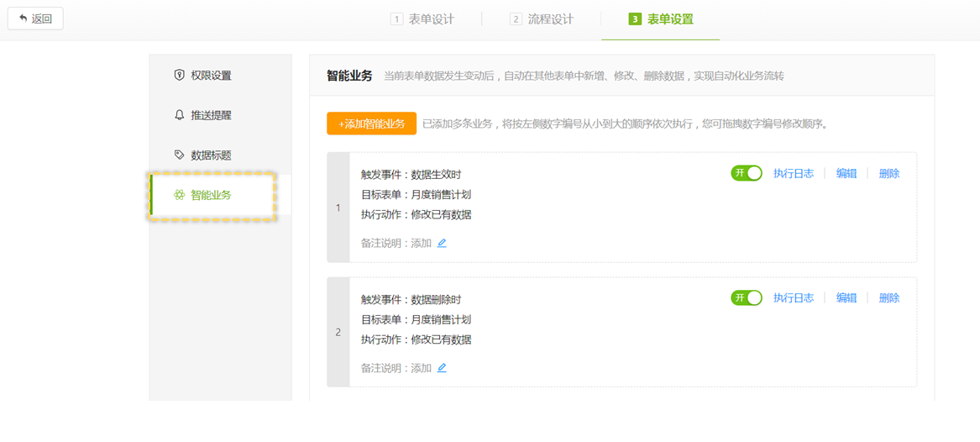Click 备注说明：添加 in rule 2

(396, 367)
